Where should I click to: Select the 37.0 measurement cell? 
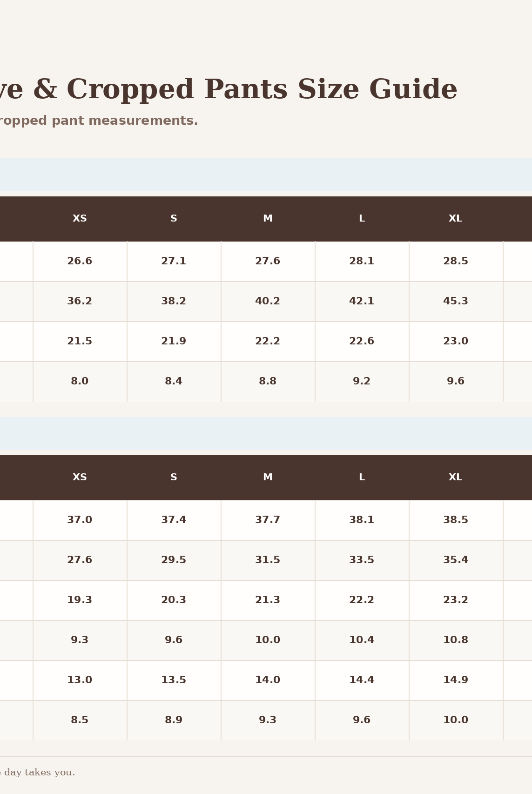(80, 520)
